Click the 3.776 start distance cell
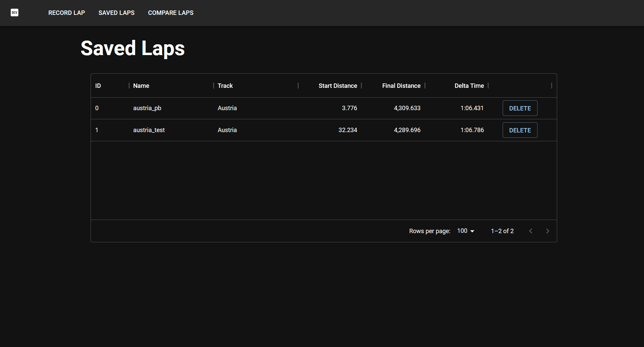The image size is (644, 347). (330, 108)
